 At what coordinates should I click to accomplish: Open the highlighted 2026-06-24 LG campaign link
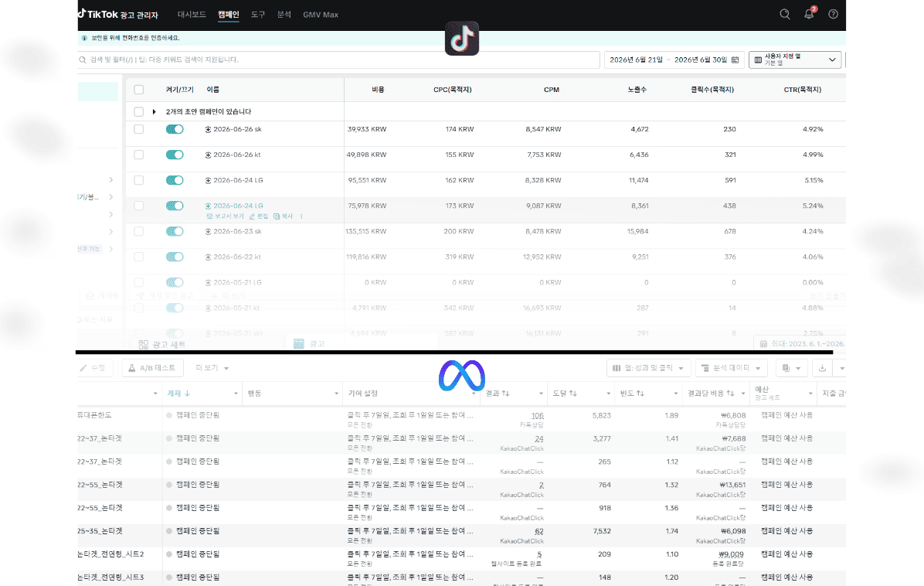coord(238,206)
